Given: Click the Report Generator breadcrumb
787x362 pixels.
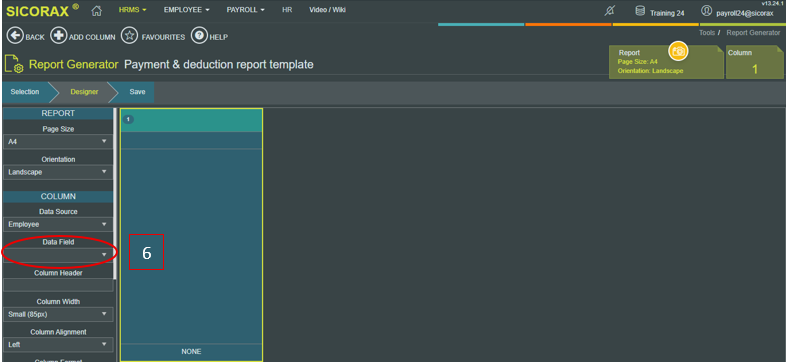Looking at the screenshot, I should tap(753, 33).
